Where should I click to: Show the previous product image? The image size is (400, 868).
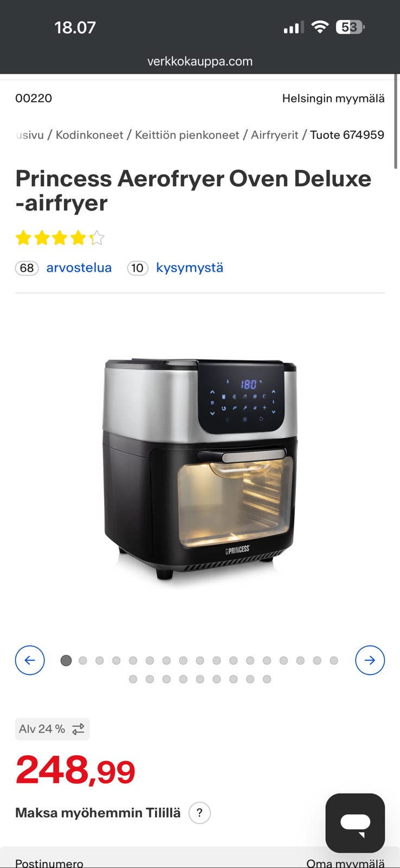click(30, 660)
